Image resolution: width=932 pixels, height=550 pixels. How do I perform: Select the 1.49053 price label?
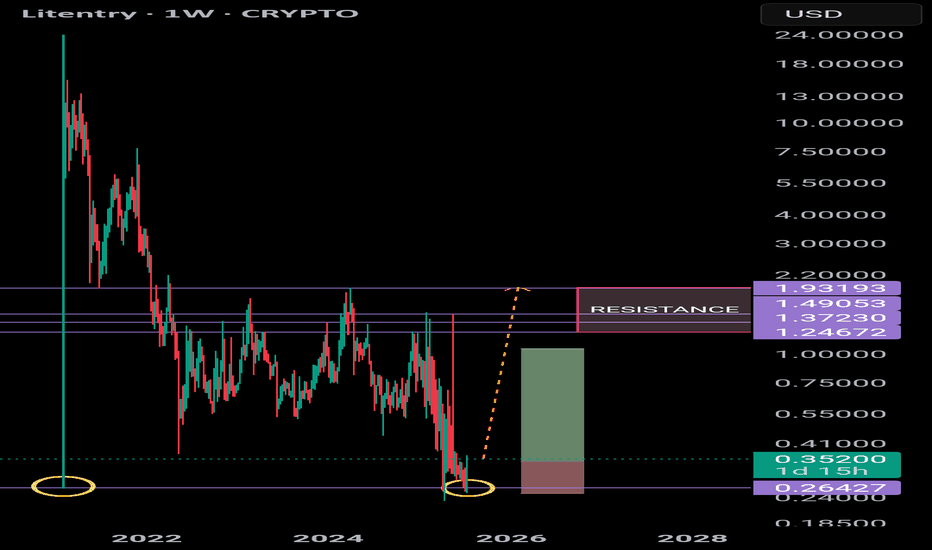tap(827, 303)
